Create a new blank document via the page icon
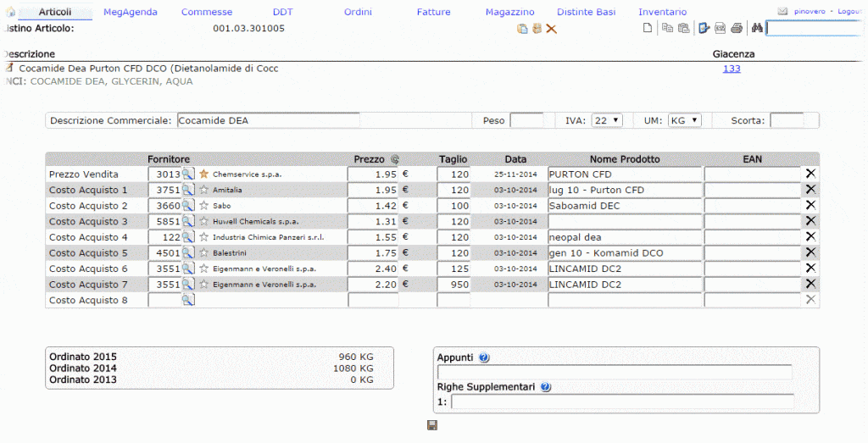The image size is (868, 443). [647, 28]
